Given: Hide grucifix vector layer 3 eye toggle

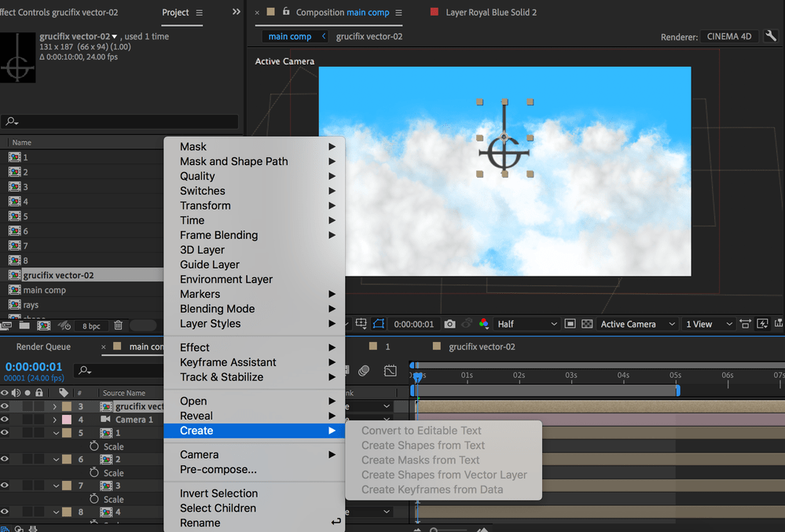Looking at the screenshot, I should 5,406.
